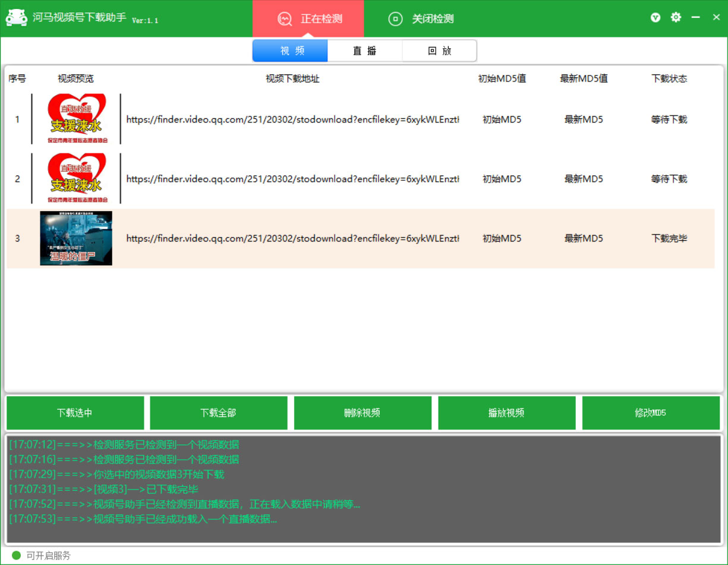Click 删除视频 to remove a video
728x565 pixels.
363,412
